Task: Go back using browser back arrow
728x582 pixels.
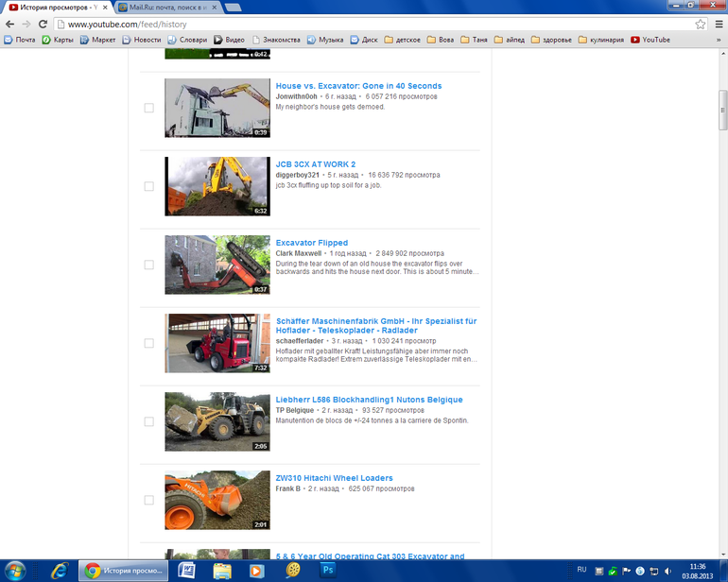Action: [x=9, y=25]
